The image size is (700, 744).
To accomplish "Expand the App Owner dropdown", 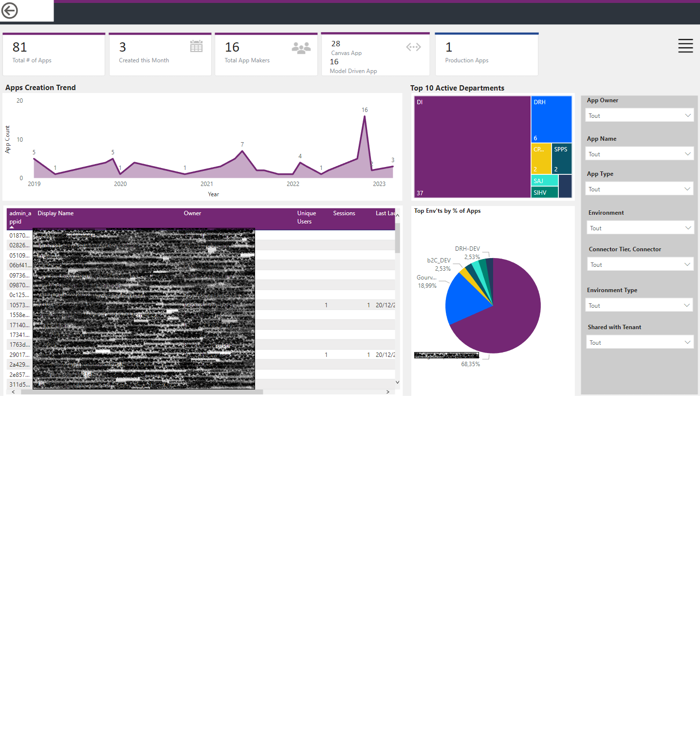I will coord(639,115).
